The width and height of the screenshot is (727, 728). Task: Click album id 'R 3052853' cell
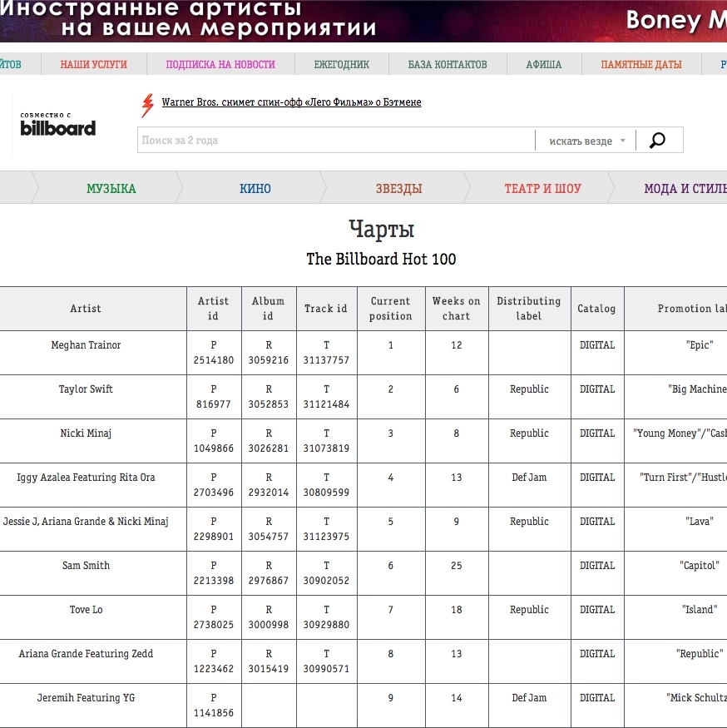point(269,397)
